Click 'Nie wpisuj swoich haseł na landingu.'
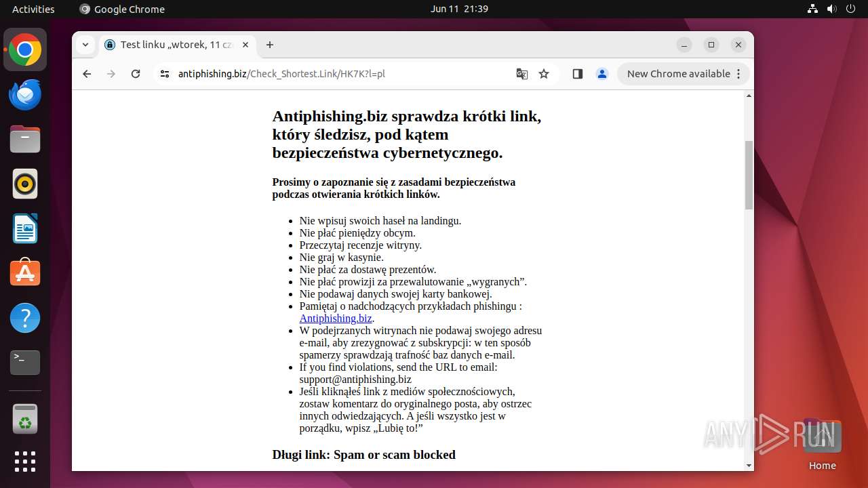This screenshot has height=488, width=868. pos(380,221)
